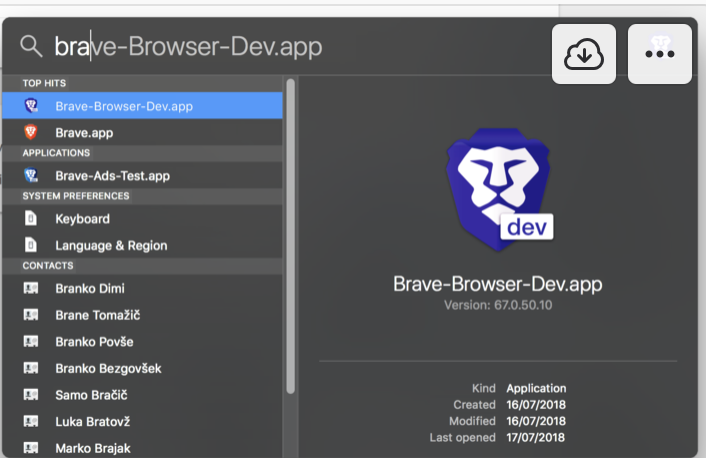Click the CONTACTS section header
Image resolution: width=706 pixels, height=458 pixels.
point(48,266)
